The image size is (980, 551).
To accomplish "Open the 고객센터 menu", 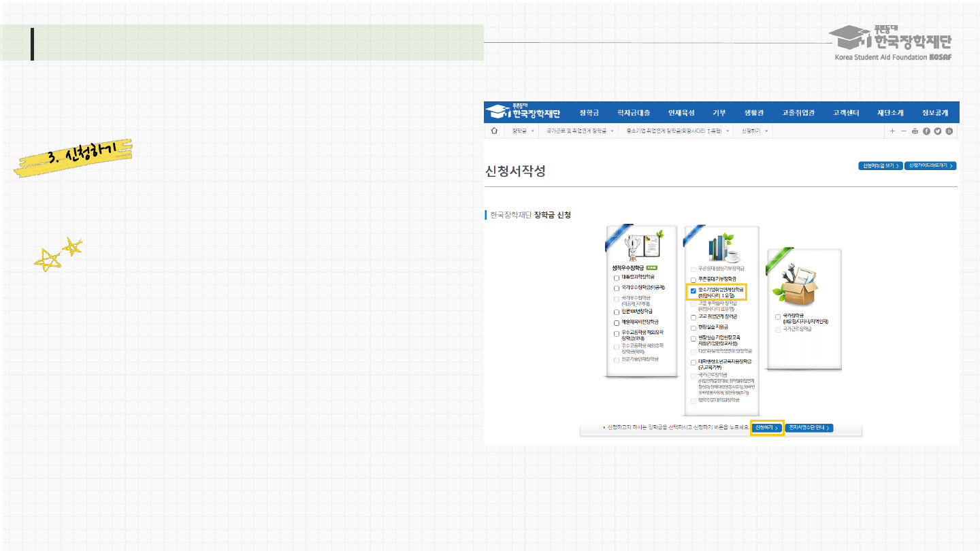I will point(846,112).
